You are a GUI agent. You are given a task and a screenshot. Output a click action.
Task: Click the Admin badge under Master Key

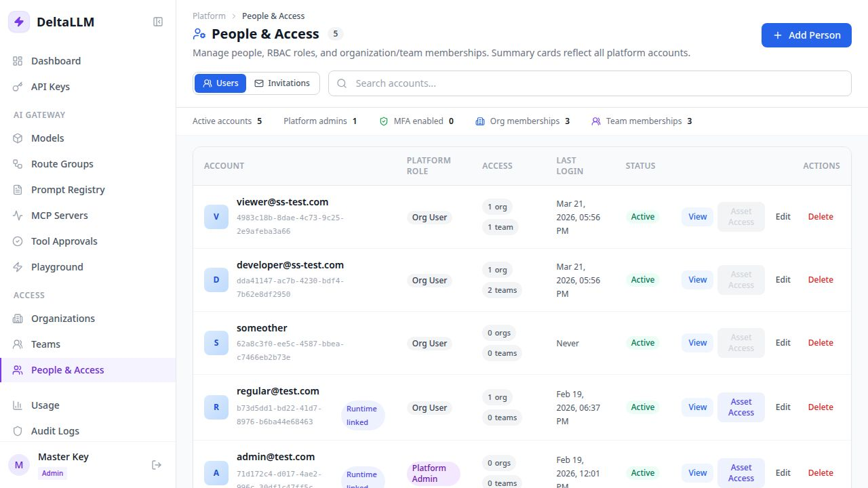tap(52, 473)
